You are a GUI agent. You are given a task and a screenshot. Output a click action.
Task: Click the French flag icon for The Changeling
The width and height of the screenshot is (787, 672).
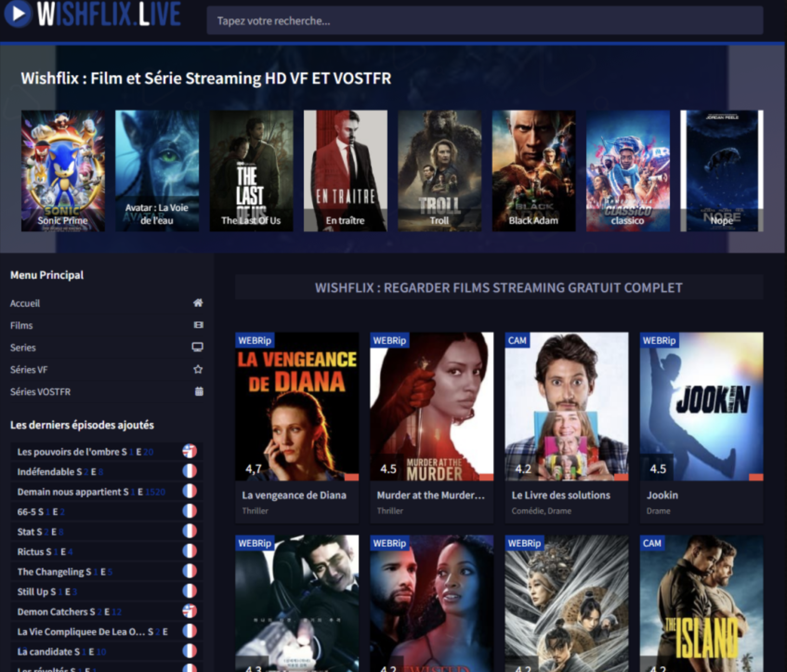(190, 571)
